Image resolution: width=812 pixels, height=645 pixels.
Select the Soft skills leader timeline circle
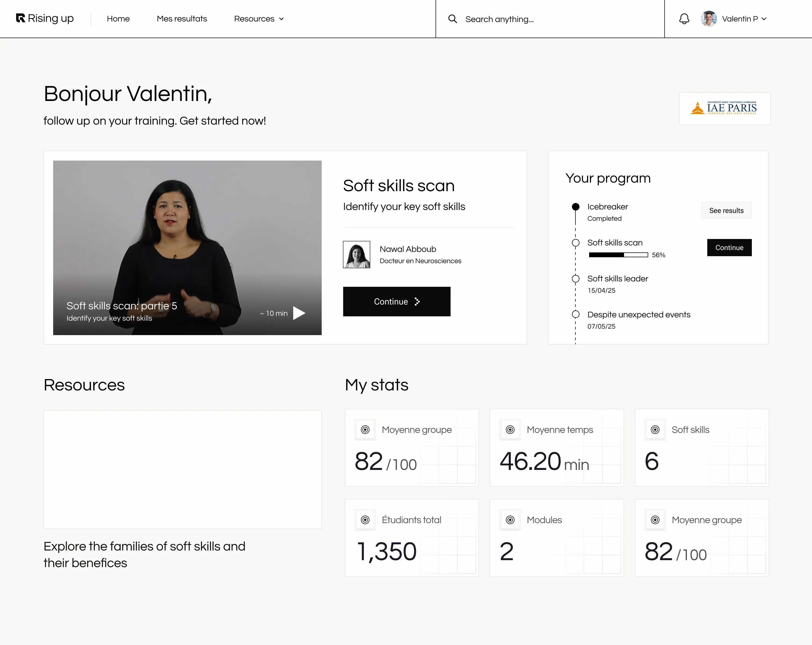pos(575,279)
